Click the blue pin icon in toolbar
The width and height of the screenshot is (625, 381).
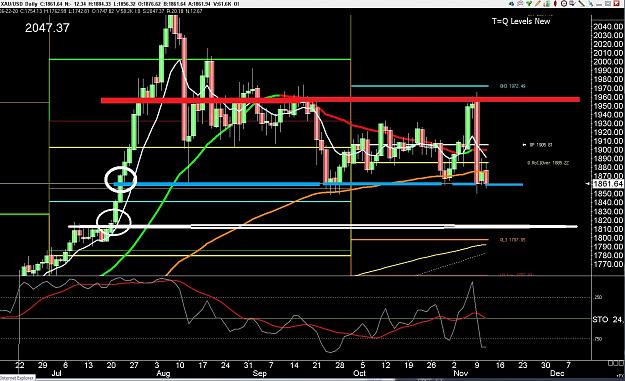click(591, 4)
